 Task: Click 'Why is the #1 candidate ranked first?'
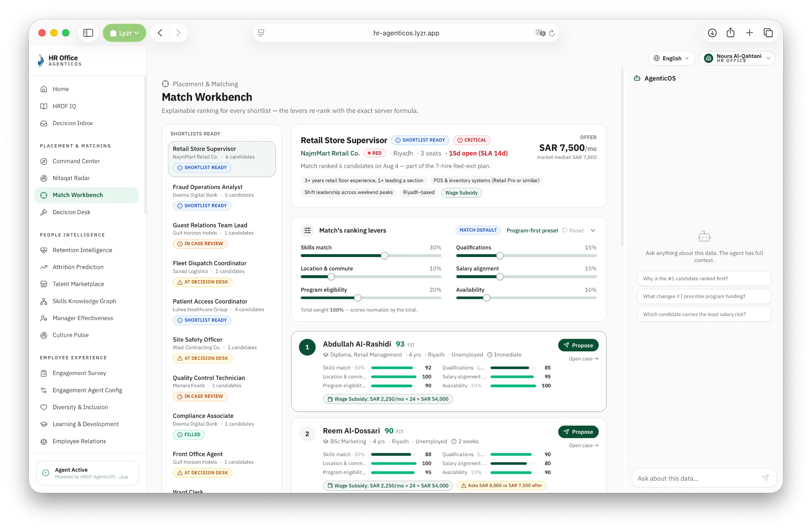pos(704,279)
